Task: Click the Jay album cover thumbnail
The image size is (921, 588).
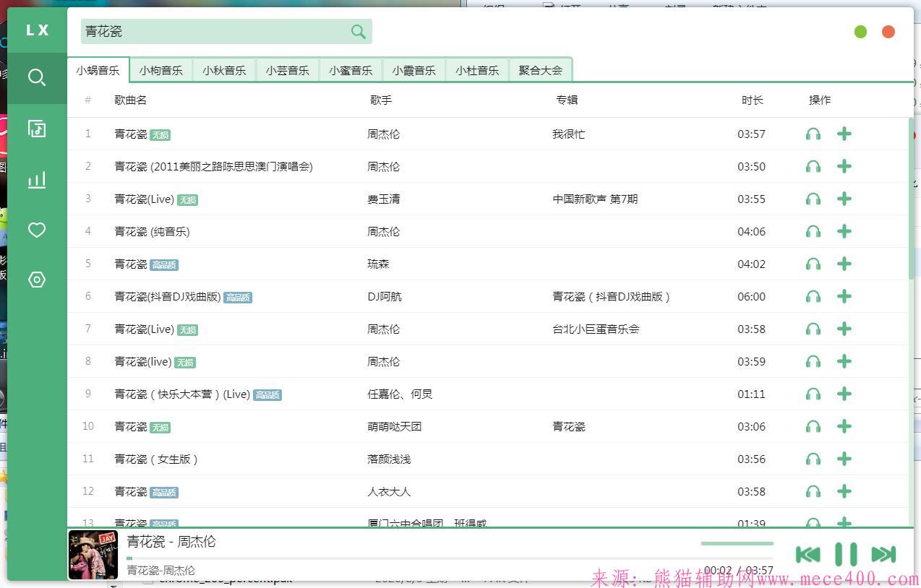Action: pos(93,555)
